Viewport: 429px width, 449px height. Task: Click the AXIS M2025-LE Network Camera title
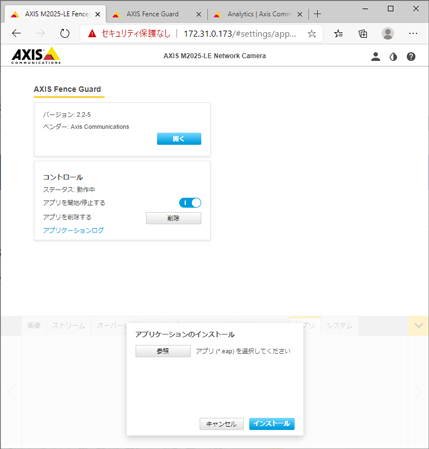[215, 56]
